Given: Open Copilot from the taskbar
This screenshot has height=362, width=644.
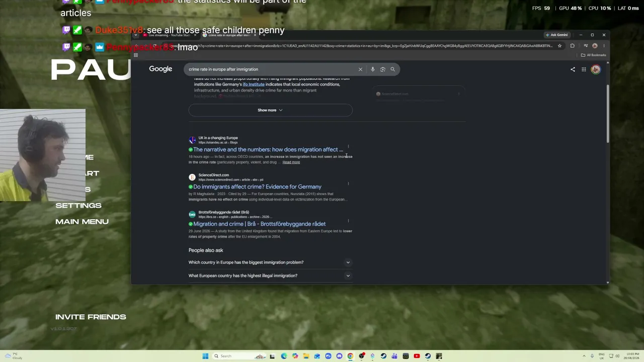Looking at the screenshot, I should [295, 356].
